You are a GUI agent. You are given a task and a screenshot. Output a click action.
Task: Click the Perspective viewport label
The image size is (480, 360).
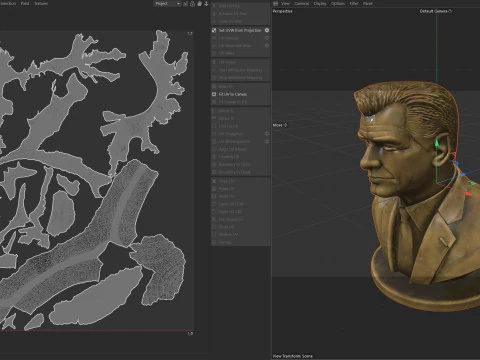pyautogui.click(x=282, y=11)
